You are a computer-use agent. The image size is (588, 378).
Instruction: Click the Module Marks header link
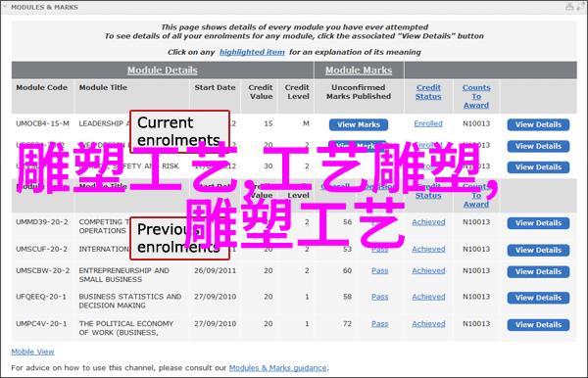coord(359,71)
